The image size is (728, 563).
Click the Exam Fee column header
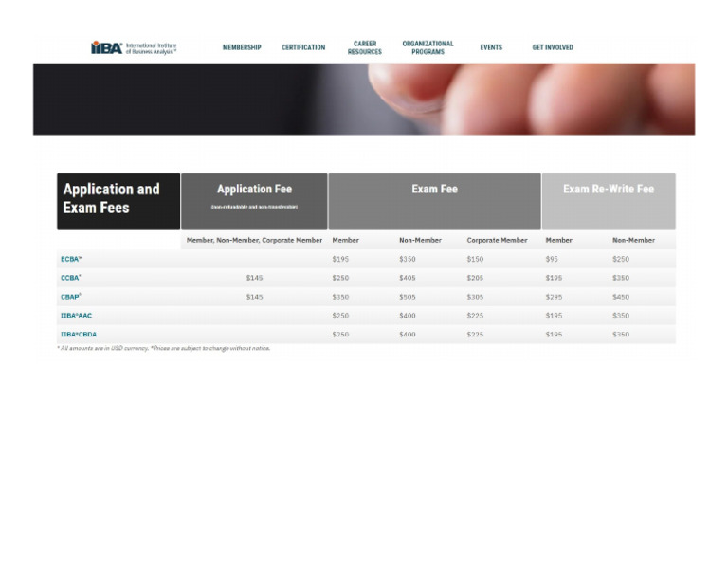pyautogui.click(x=434, y=202)
